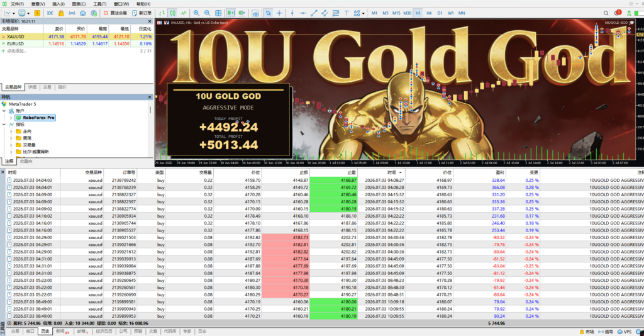Viewport: 644px width, 336px height.
Task: Open the VPS link in status bar
Action: point(625,332)
